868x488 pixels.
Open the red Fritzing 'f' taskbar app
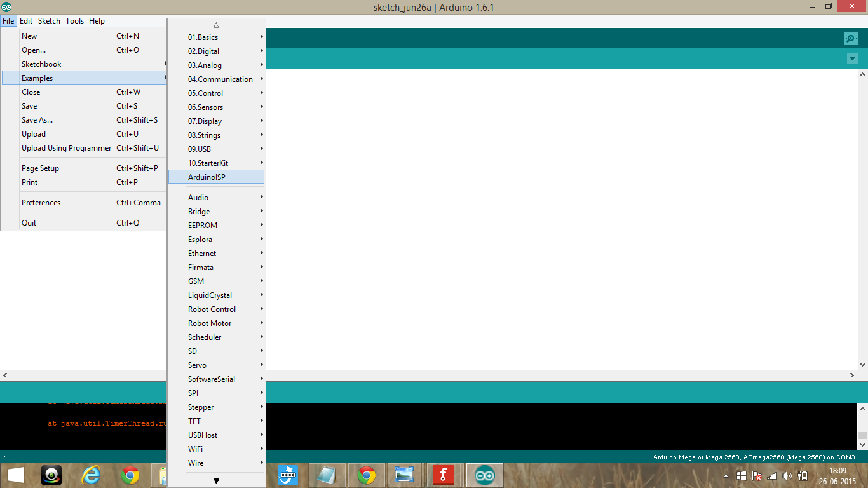(x=444, y=475)
